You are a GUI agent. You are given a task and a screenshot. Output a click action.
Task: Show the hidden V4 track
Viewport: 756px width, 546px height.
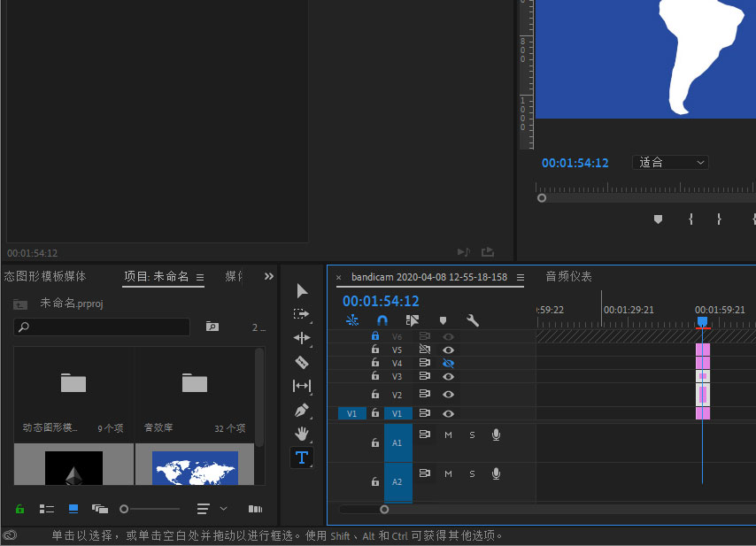point(448,363)
